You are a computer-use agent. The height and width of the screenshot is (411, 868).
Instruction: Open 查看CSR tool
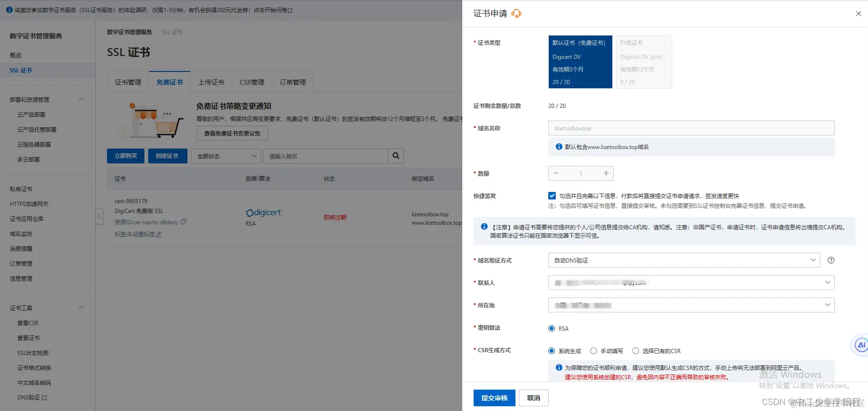tap(28, 323)
